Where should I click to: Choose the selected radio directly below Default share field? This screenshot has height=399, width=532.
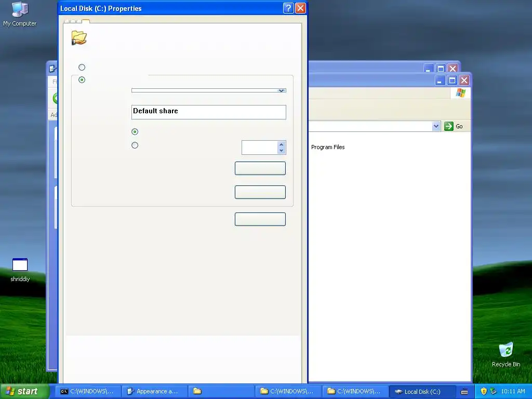pos(135,131)
